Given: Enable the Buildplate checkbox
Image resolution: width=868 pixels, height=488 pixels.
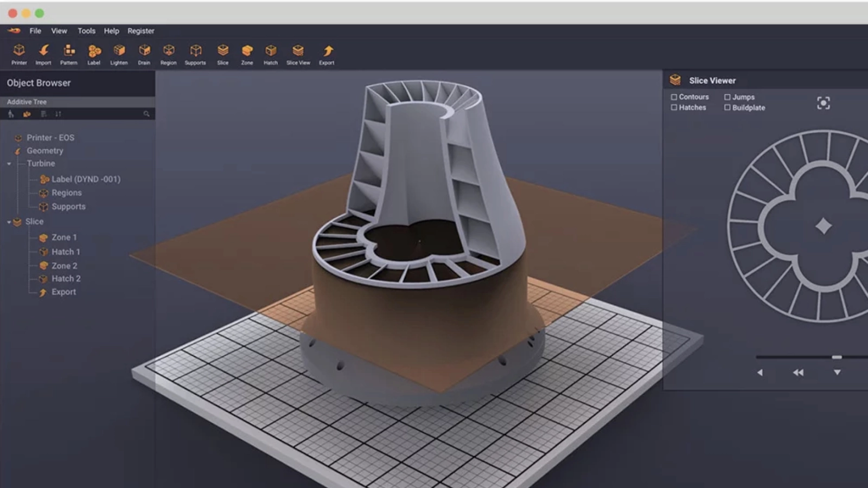Looking at the screenshot, I should 727,107.
